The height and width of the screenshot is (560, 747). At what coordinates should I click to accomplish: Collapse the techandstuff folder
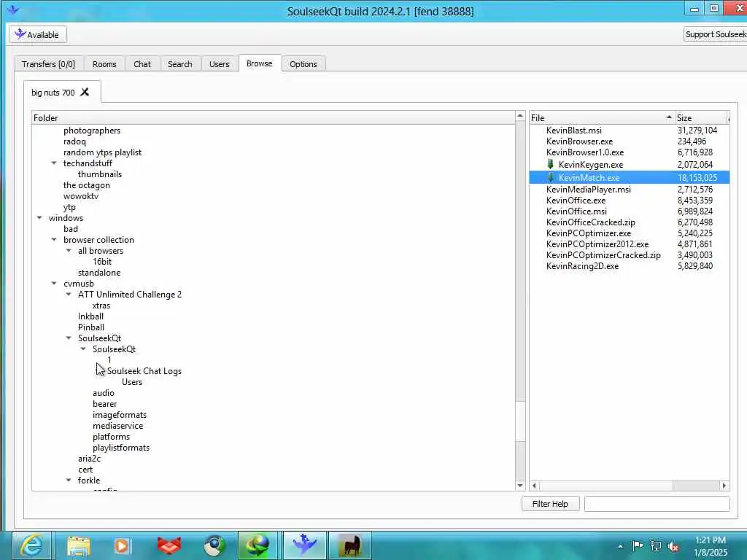click(54, 163)
